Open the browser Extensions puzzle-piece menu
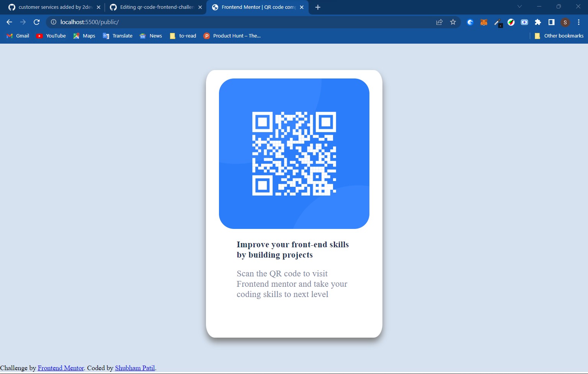The height and width of the screenshot is (374, 588). [538, 22]
